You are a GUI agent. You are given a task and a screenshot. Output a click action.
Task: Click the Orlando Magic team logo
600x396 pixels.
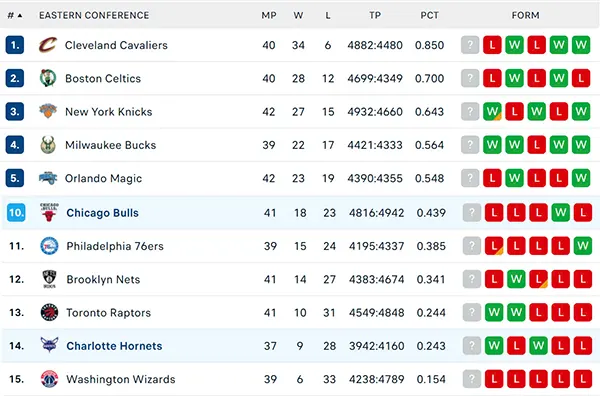(48, 178)
